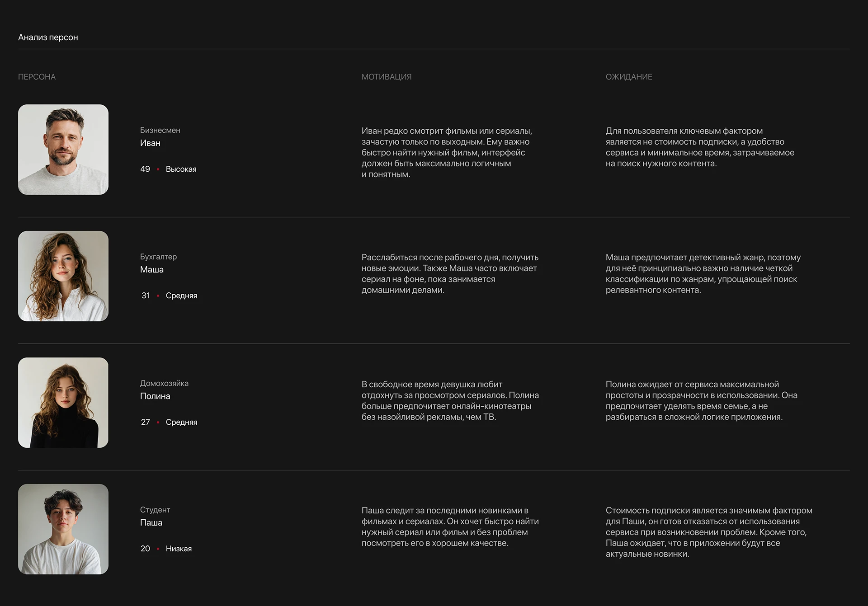868x606 pixels.
Task: Select Pasha's portrait photo
Action: [x=63, y=529]
